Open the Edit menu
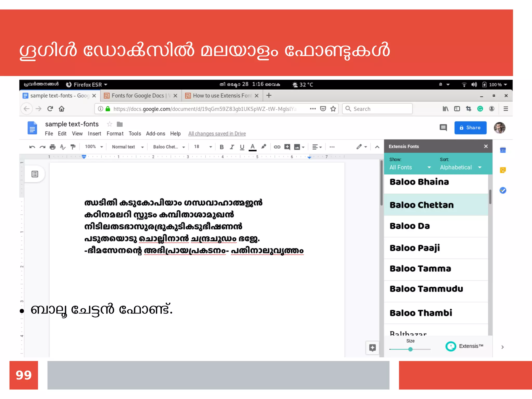532x399 pixels. click(62, 134)
